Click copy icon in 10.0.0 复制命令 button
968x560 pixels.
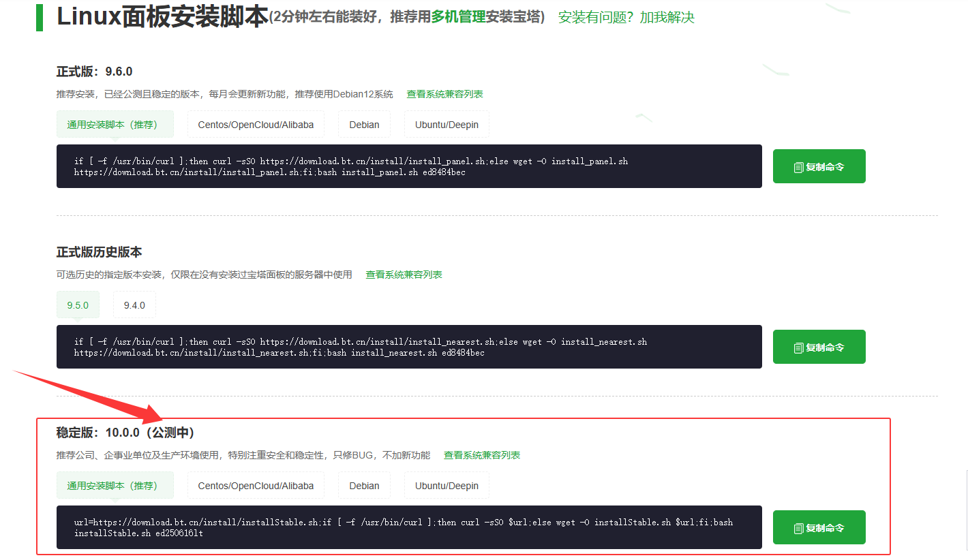798,528
